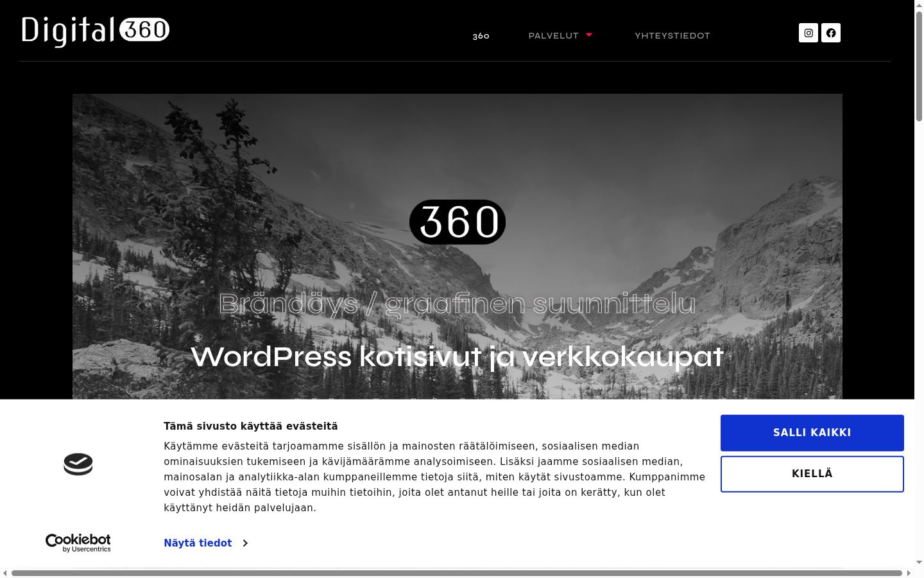Open the Palvelut menu item
This screenshot has height=578, width=924.
[x=553, y=36]
